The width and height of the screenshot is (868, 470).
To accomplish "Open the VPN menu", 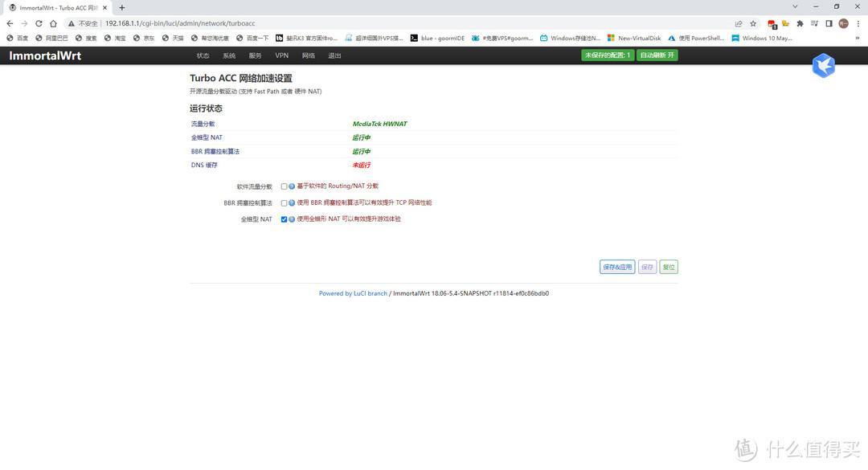I will tap(282, 56).
